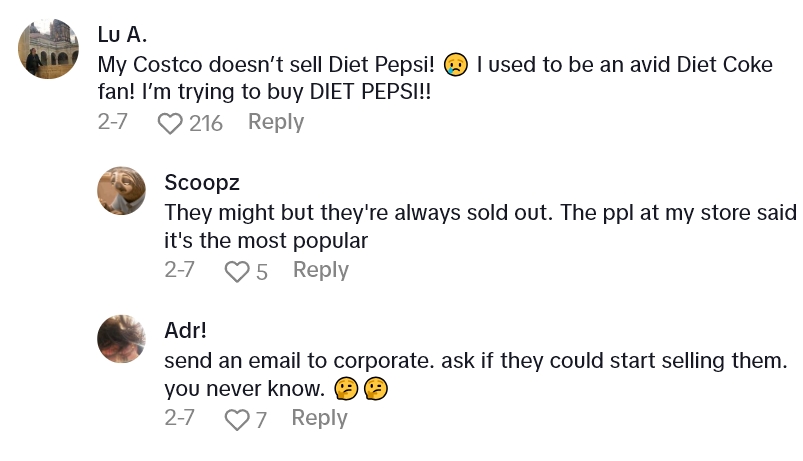Like Lu A.'s comment with the heart icon
This screenshot has height=461, width=803.
(x=171, y=123)
